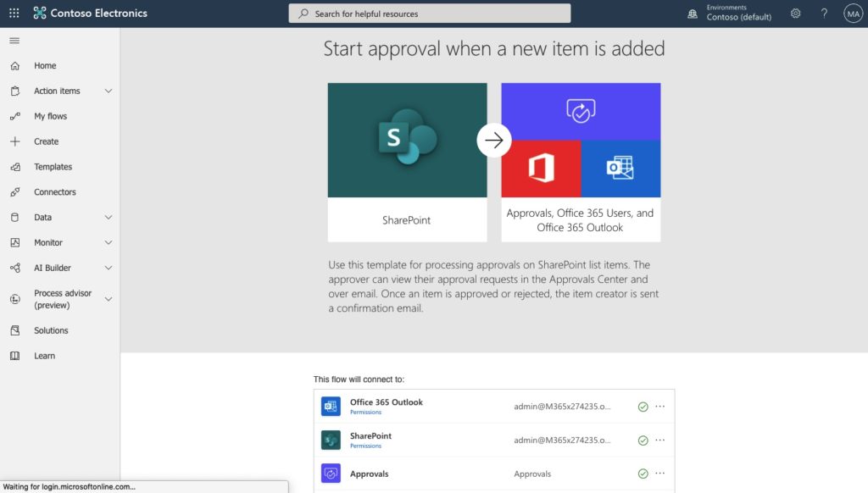Open Settings gear icon
This screenshot has height=493, width=868.
point(795,14)
